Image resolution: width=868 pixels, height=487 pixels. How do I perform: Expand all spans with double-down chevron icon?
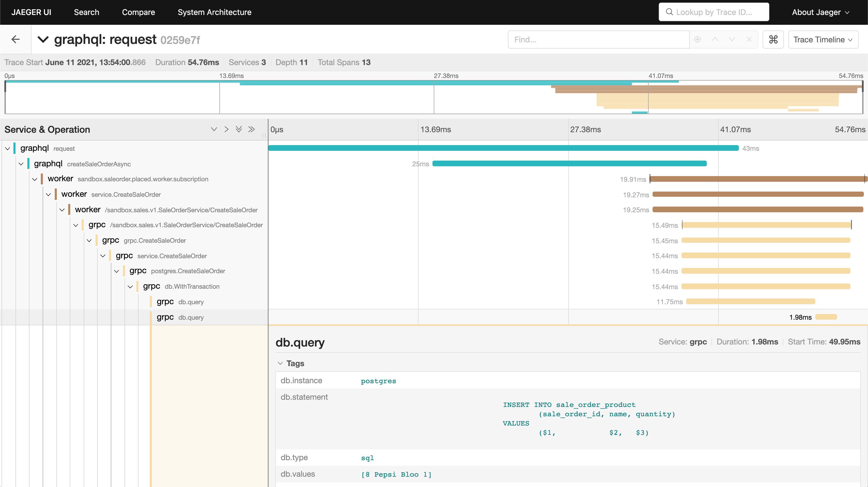239,129
